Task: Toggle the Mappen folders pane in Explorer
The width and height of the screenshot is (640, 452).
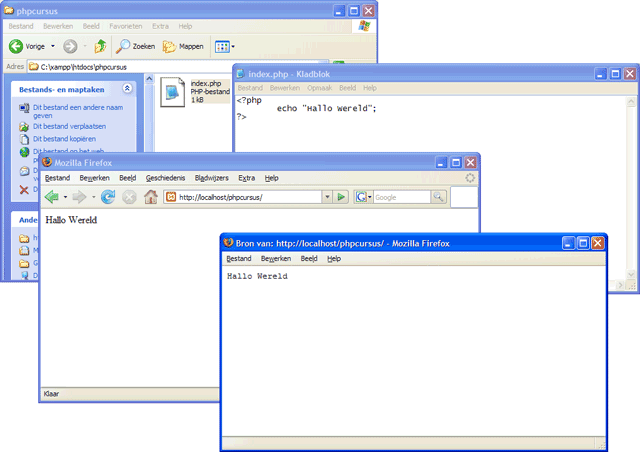Action: pos(183,47)
